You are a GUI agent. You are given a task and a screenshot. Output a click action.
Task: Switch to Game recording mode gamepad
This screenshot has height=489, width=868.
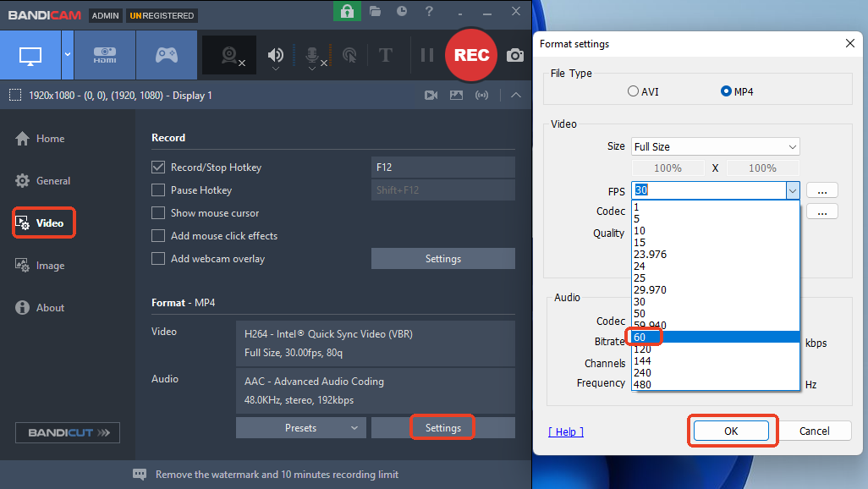166,55
